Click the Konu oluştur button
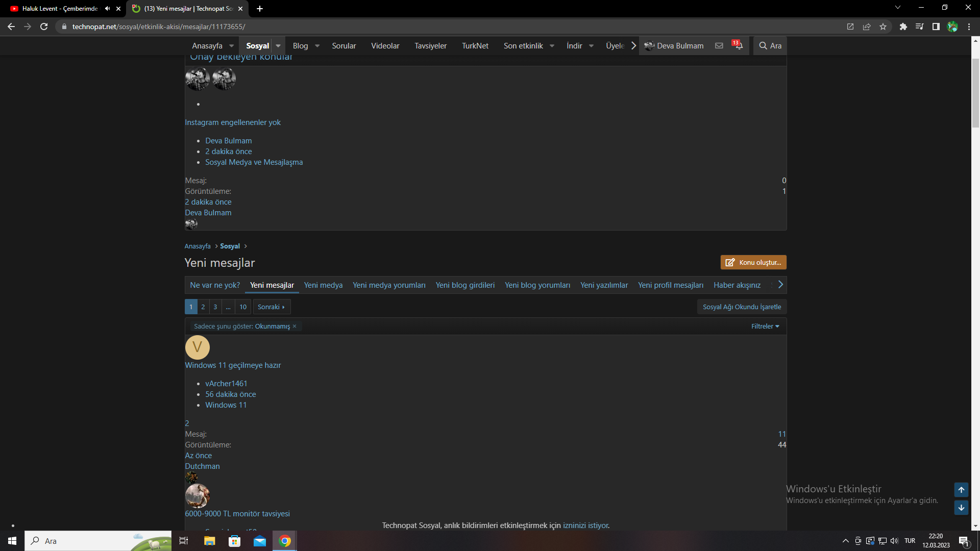 pos(753,262)
